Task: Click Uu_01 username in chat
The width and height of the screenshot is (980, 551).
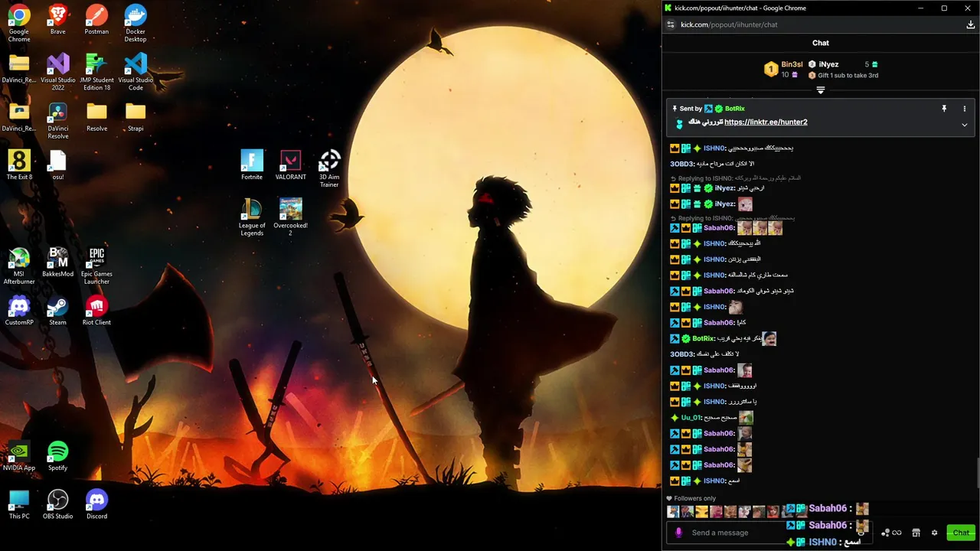Action: coord(691,418)
